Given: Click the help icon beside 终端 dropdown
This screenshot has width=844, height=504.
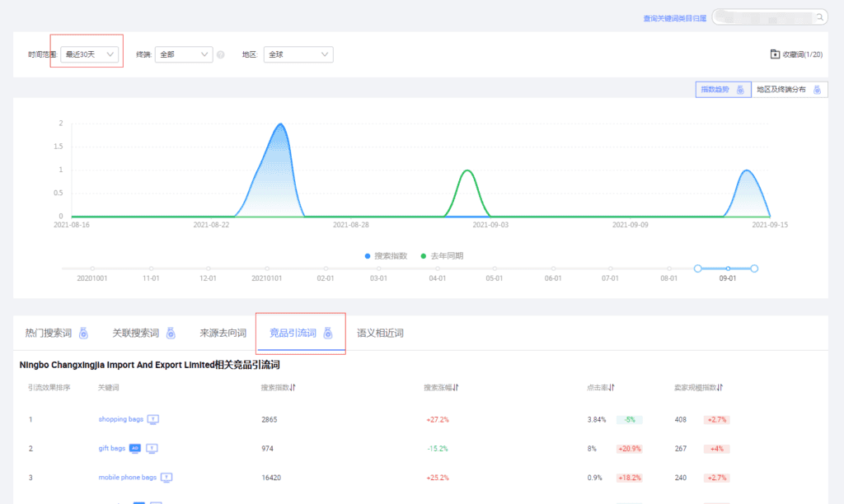Looking at the screenshot, I should (x=221, y=54).
